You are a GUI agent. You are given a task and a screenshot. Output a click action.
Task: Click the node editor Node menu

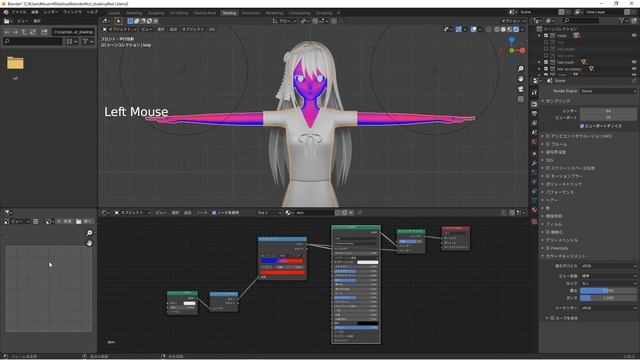[202, 213]
